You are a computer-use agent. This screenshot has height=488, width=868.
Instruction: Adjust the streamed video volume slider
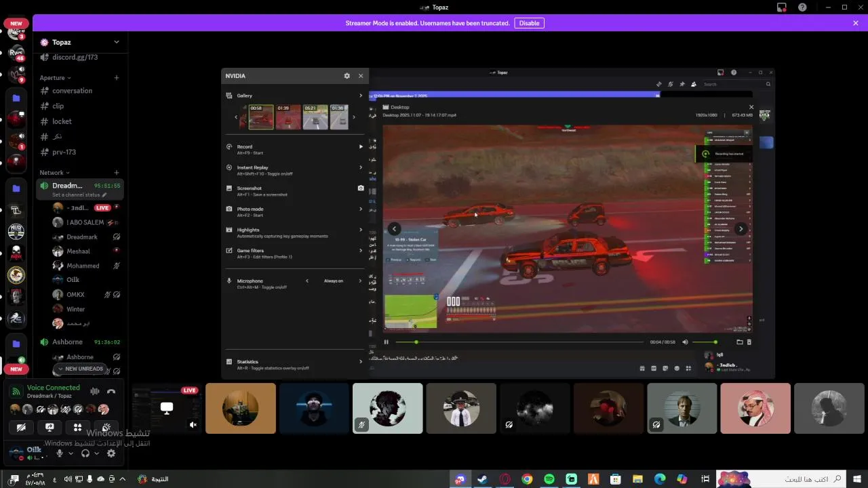(703, 342)
